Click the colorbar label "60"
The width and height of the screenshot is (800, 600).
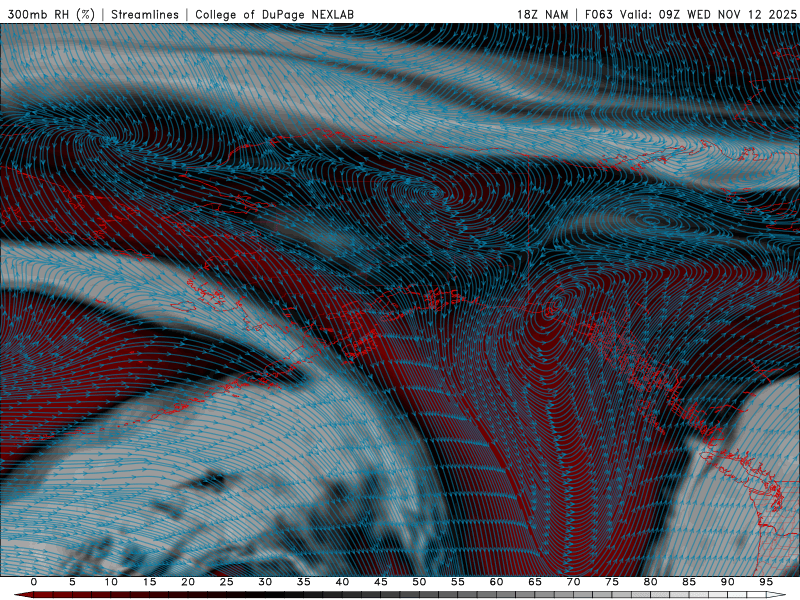point(496,582)
